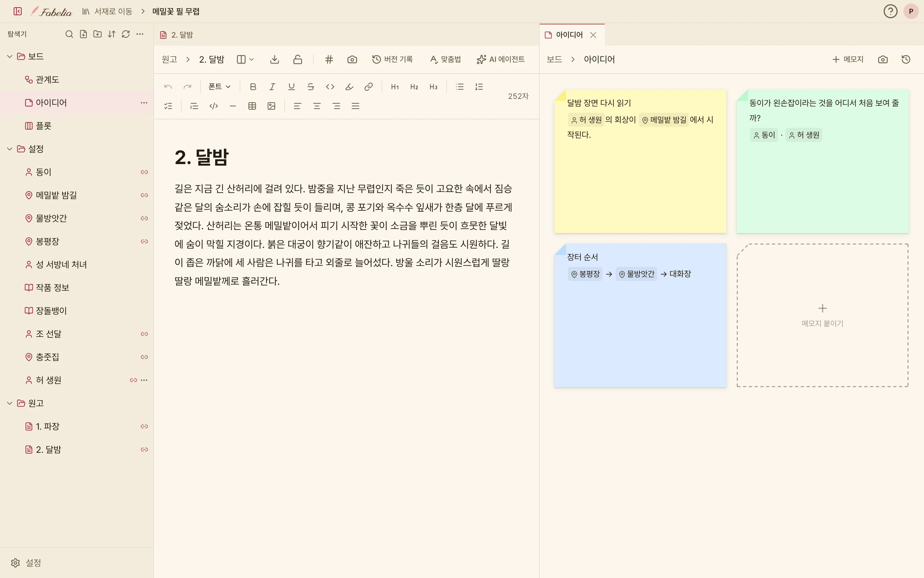Toggle bold formatting

pyautogui.click(x=253, y=87)
